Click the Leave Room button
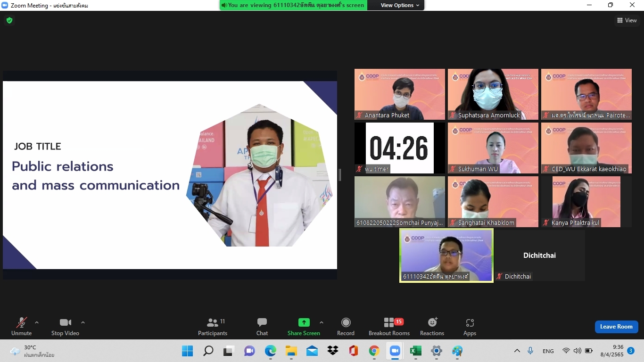The width and height of the screenshot is (644, 362). pyautogui.click(x=616, y=327)
